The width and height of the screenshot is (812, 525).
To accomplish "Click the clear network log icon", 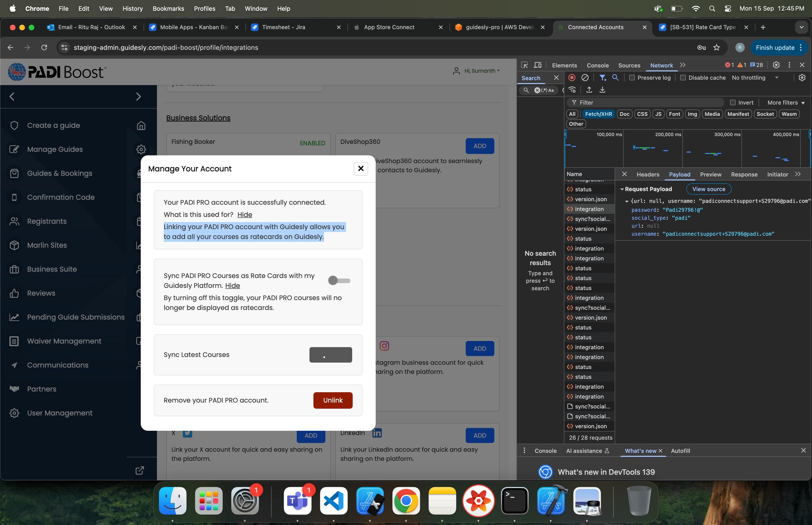I will pyautogui.click(x=585, y=78).
